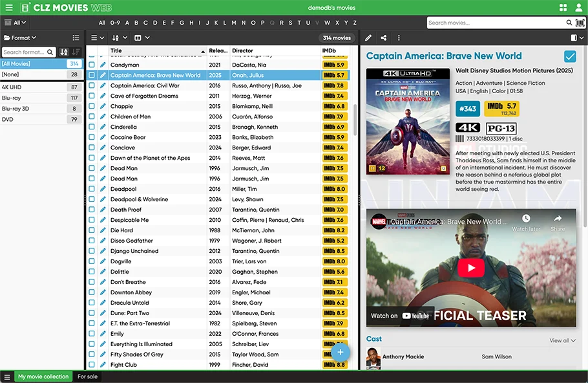The image size is (588, 383).
Task: Open the Format folder grouping dropdown
Action: (20, 38)
